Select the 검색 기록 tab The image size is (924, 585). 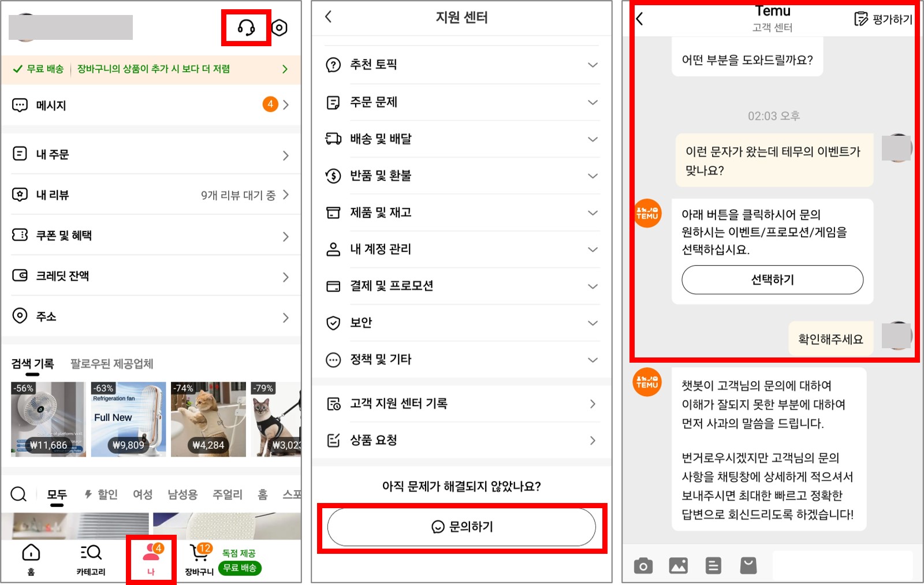pos(32,364)
